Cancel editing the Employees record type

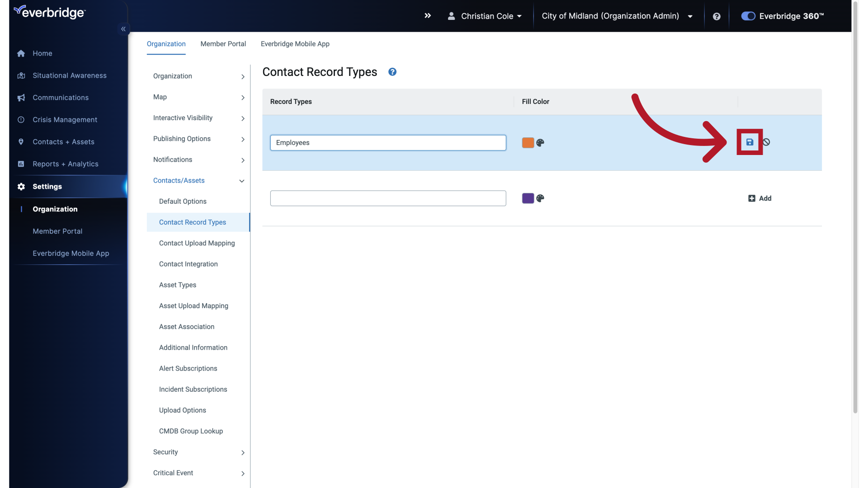pos(766,142)
